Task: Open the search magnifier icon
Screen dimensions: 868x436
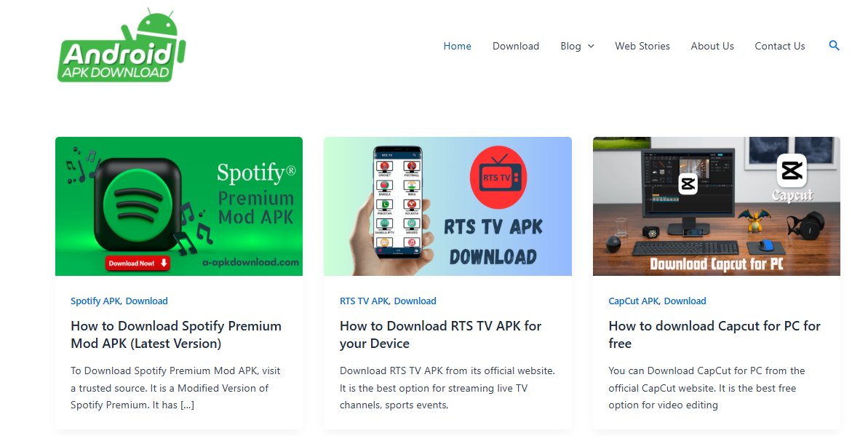Action: 834,46
